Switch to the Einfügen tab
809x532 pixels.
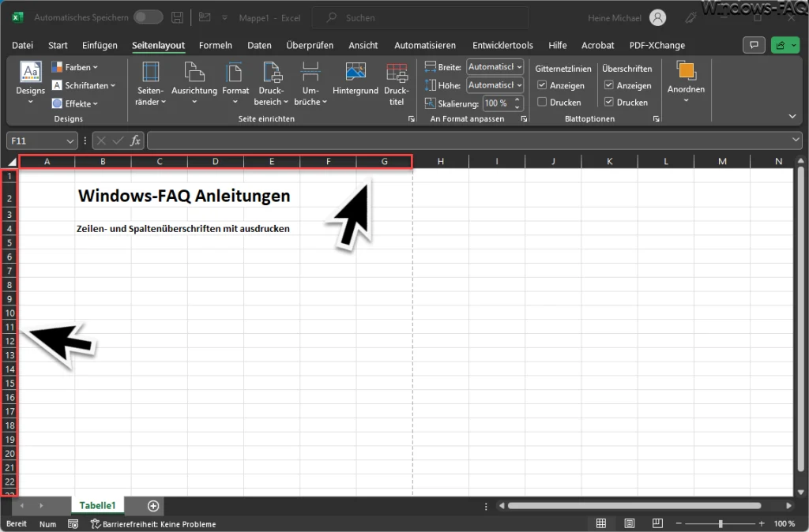tap(100, 45)
